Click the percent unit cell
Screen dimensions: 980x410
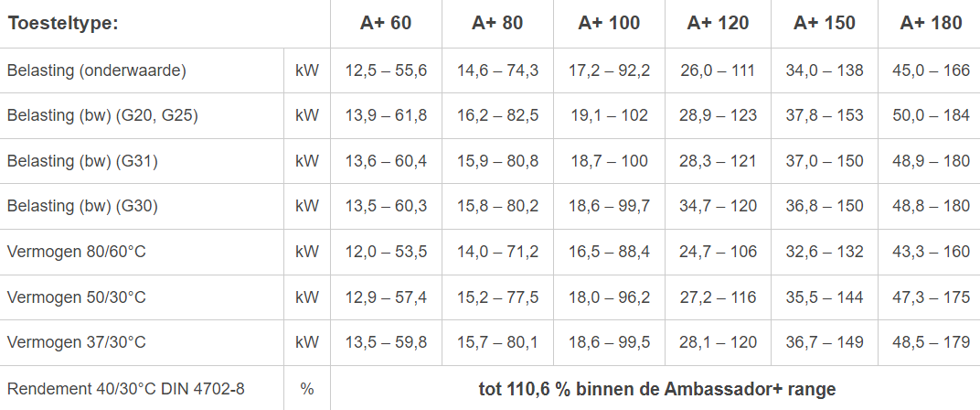click(x=307, y=389)
